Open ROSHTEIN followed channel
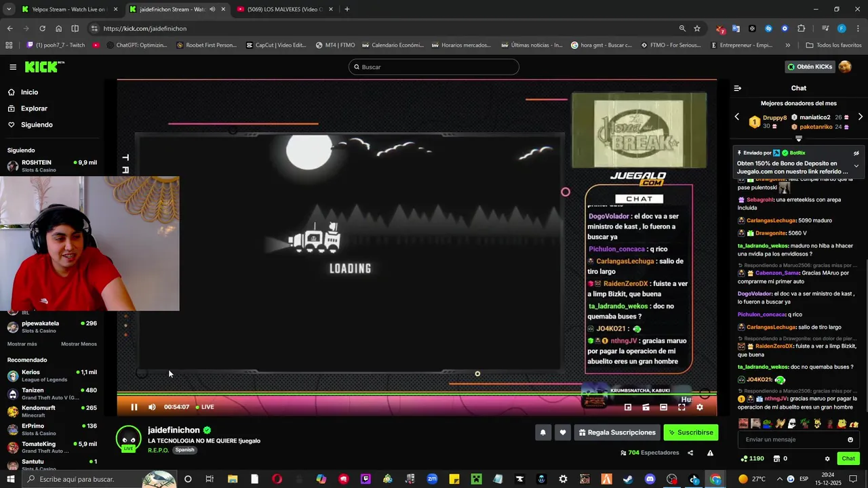The image size is (868, 488). tap(52, 166)
